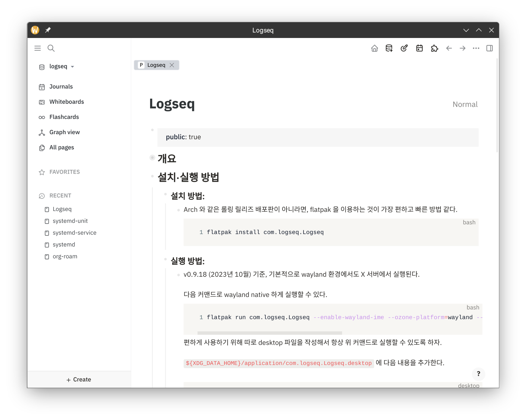Open the help question mark button

[x=479, y=374]
